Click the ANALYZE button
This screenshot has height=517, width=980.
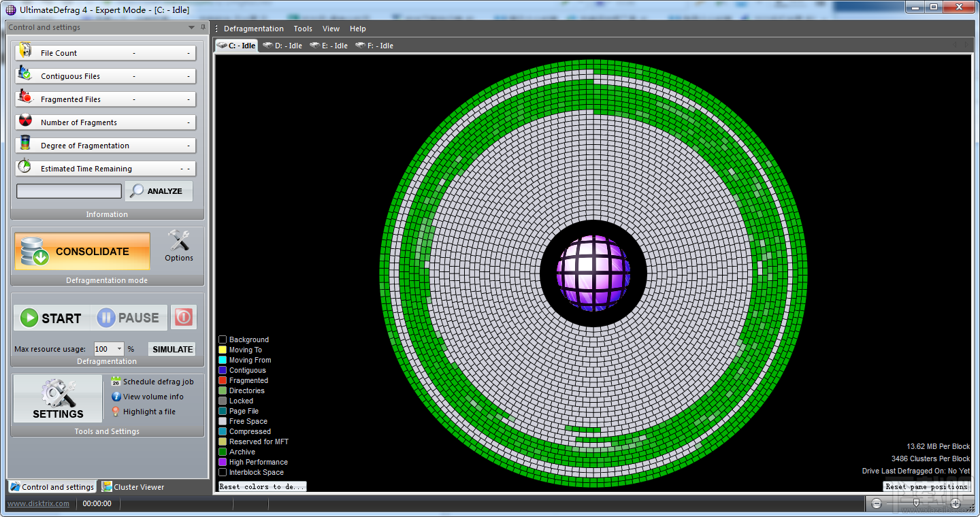coord(159,191)
